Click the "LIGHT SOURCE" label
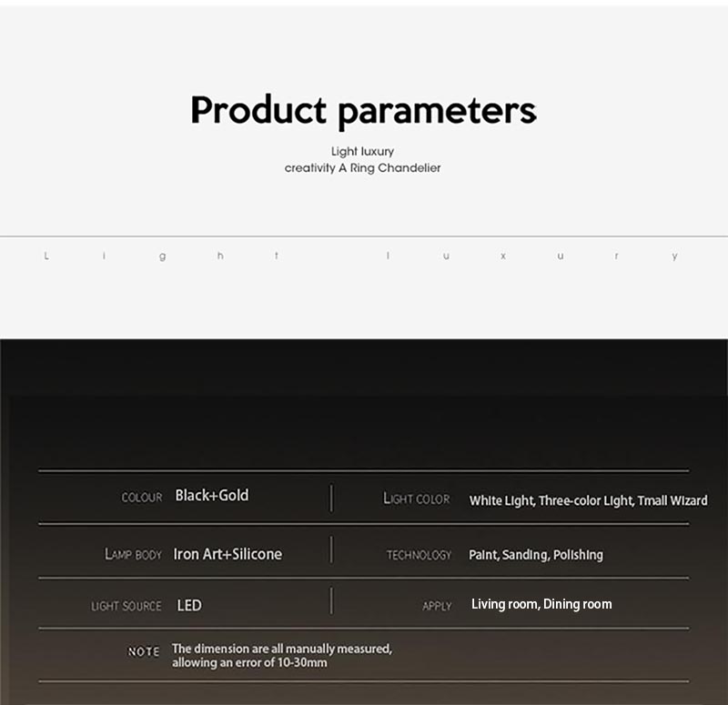This screenshot has height=705, width=728. pyautogui.click(x=126, y=606)
